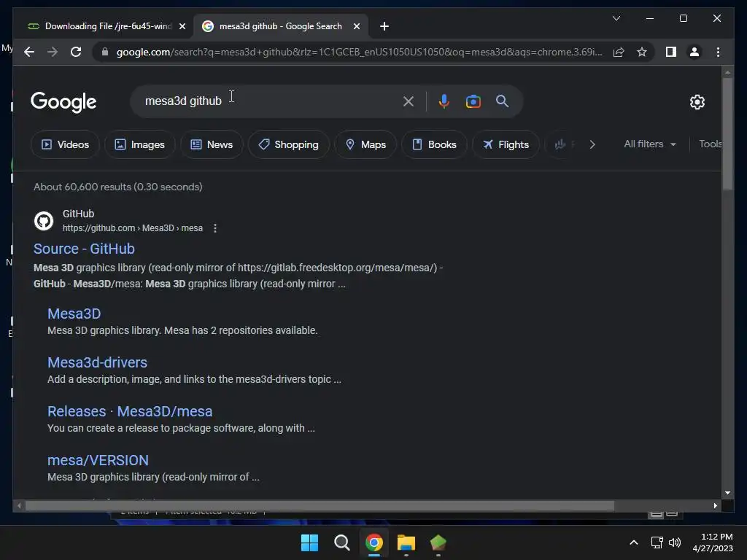Show hidden system tray icons
This screenshot has width=747, height=560.
click(634, 542)
